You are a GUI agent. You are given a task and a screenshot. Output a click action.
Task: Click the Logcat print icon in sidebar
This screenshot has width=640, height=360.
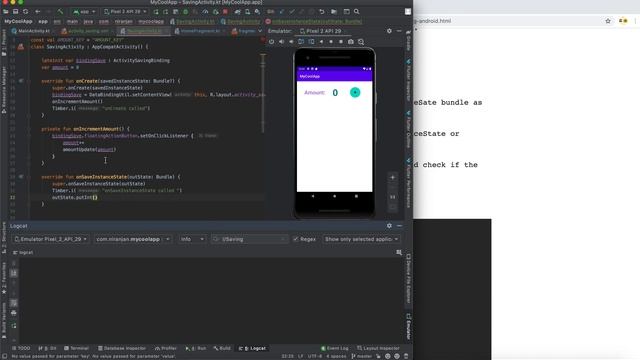click(x=13, y=313)
